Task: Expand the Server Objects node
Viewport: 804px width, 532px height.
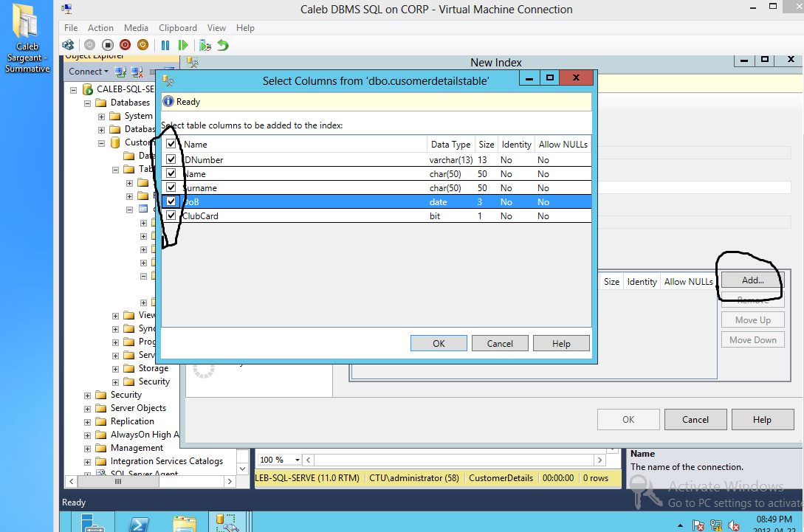Action: point(87,409)
